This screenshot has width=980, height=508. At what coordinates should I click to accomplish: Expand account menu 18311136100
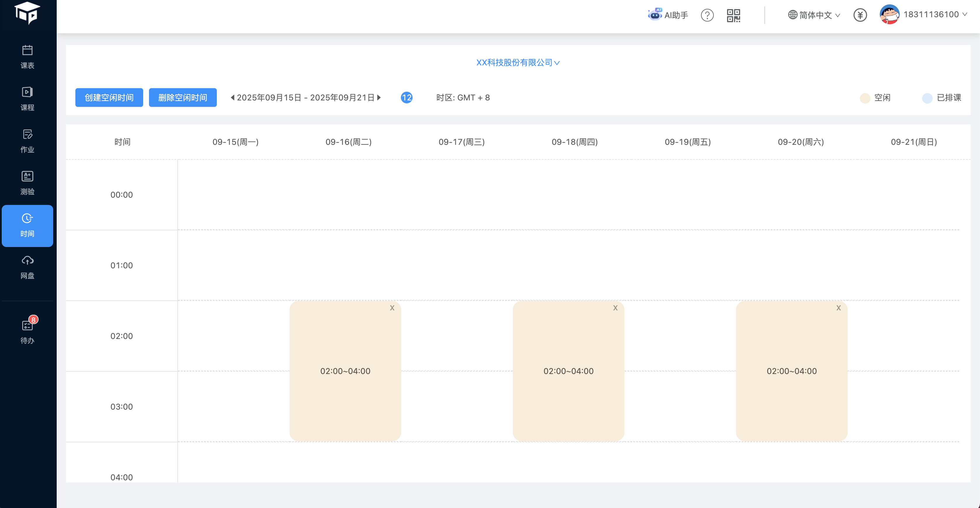(931, 14)
